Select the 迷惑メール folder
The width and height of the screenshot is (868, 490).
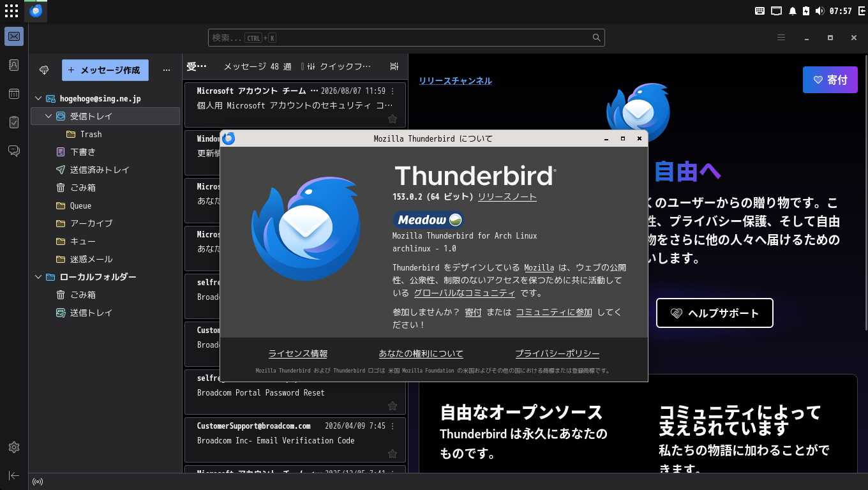[x=105, y=259]
